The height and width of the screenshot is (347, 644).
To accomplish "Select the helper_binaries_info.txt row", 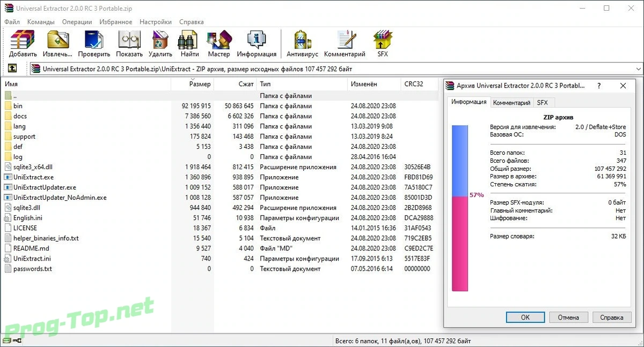I will [221, 238].
